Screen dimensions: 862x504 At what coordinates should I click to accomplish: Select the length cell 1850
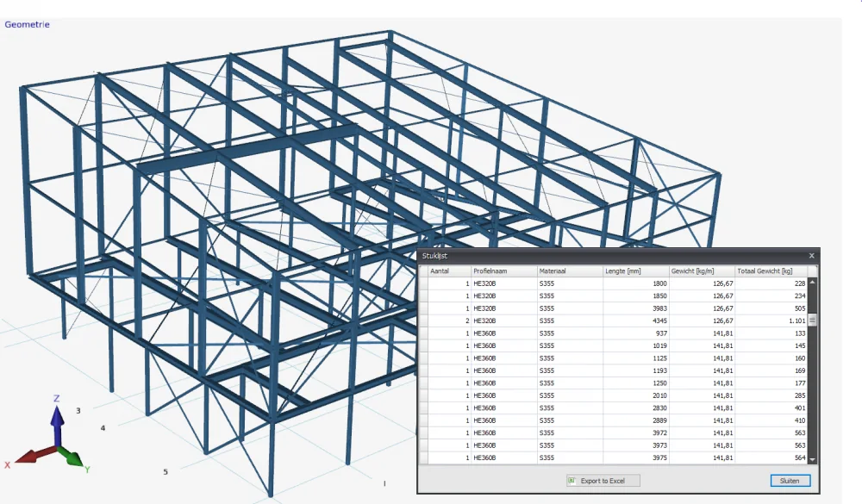(x=636, y=296)
